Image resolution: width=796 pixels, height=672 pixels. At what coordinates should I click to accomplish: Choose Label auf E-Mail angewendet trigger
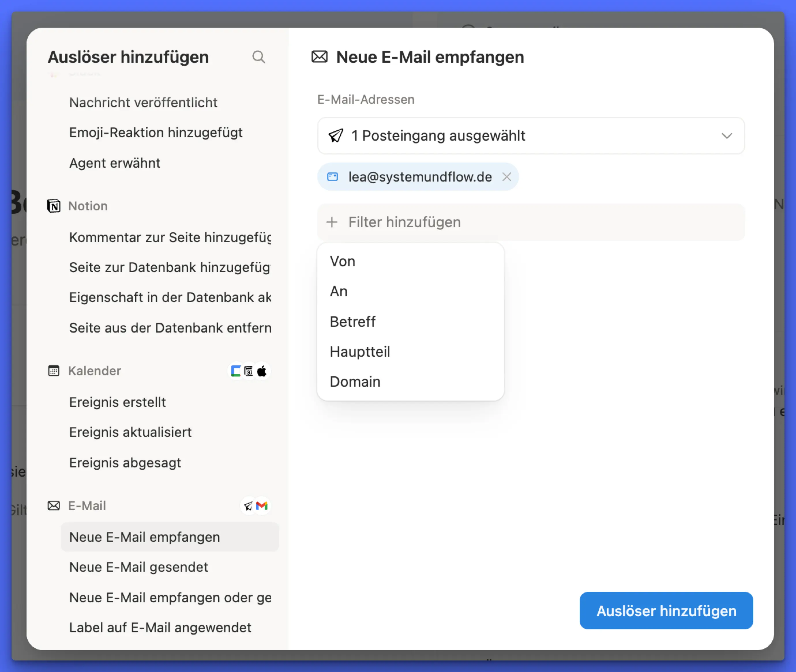tap(160, 627)
